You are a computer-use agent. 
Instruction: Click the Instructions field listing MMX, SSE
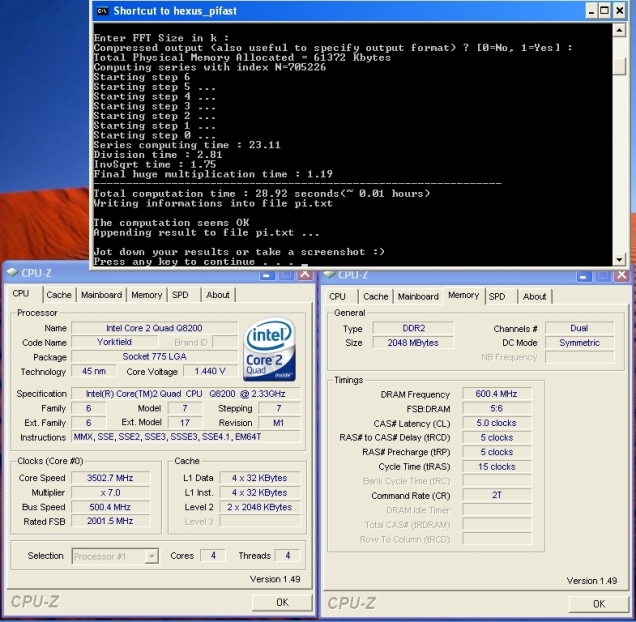coord(186,437)
